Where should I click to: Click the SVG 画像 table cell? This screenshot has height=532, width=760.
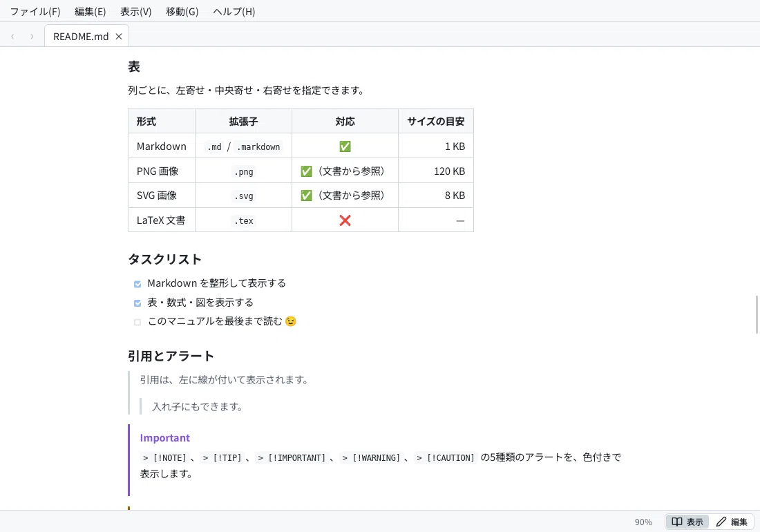(x=162, y=196)
